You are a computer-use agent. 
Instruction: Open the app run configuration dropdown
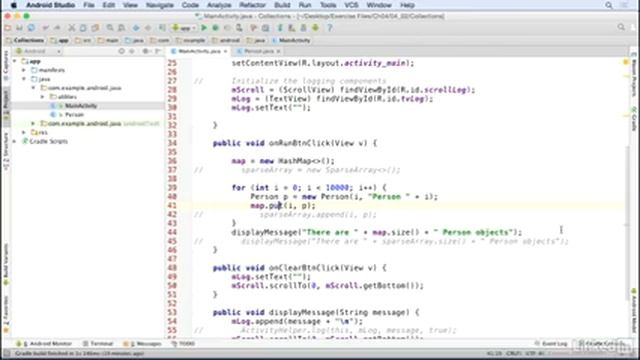point(184,28)
